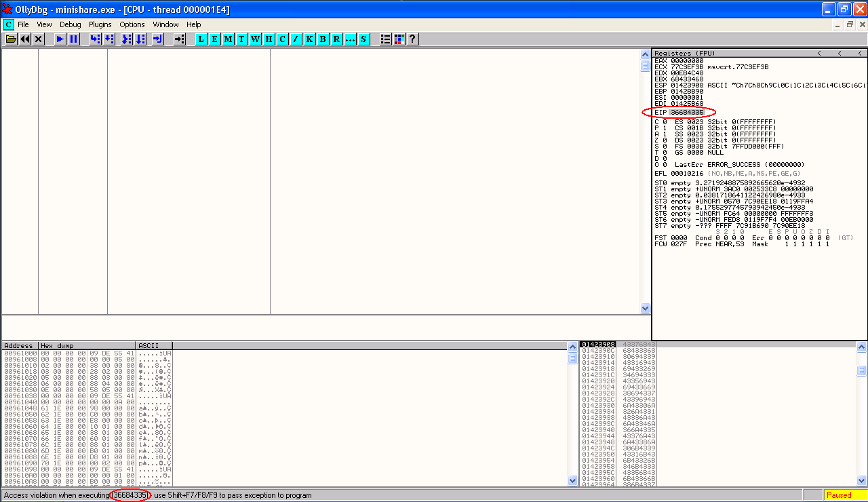Open the CPU window system menu icon
Image resolution: width=868 pixels, height=502 pixels.
[x=9, y=24]
